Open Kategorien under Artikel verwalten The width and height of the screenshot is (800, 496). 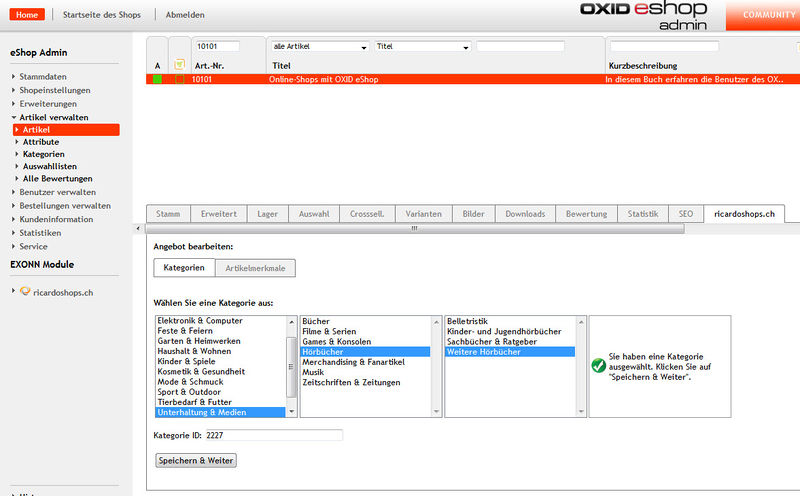click(x=44, y=154)
